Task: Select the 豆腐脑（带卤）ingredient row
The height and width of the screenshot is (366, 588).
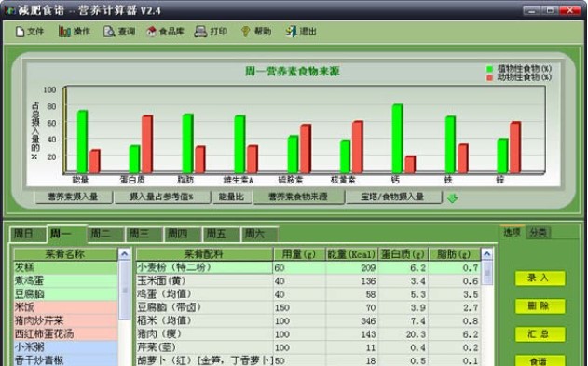Action: 308,307
